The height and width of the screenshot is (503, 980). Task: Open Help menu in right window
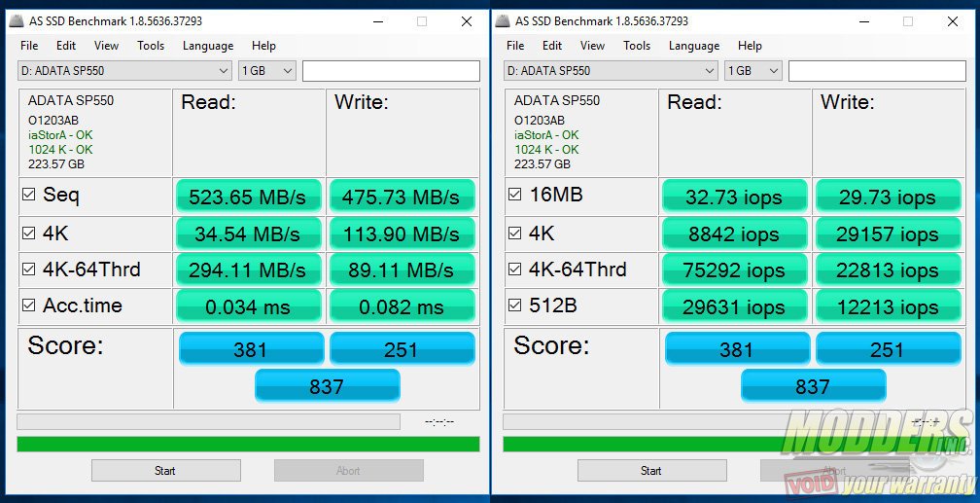pos(750,46)
